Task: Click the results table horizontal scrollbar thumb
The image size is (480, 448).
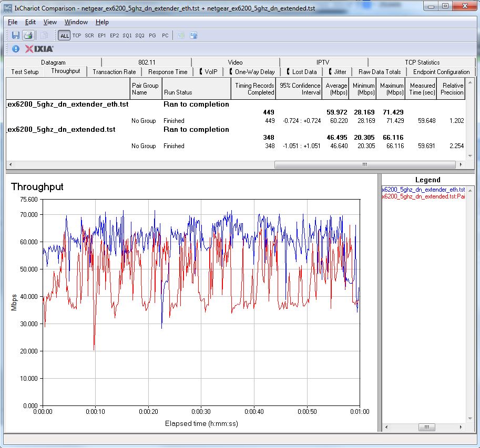Action: [x=364, y=164]
